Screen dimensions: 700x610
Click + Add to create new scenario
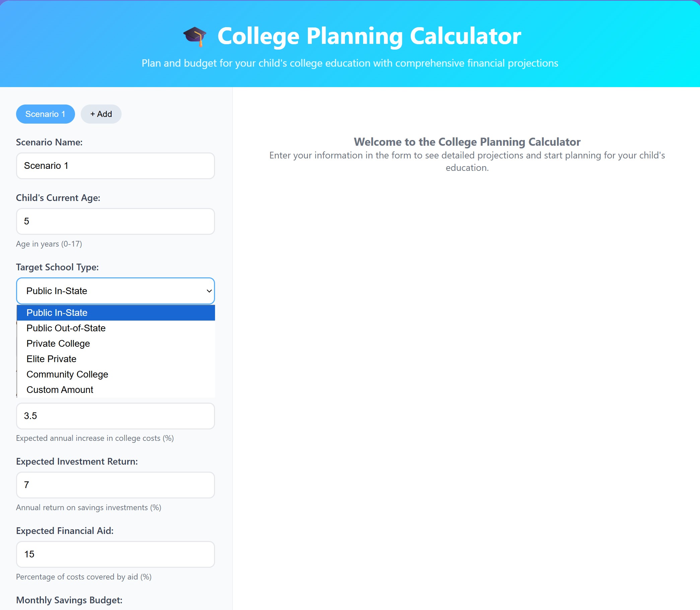pos(101,114)
